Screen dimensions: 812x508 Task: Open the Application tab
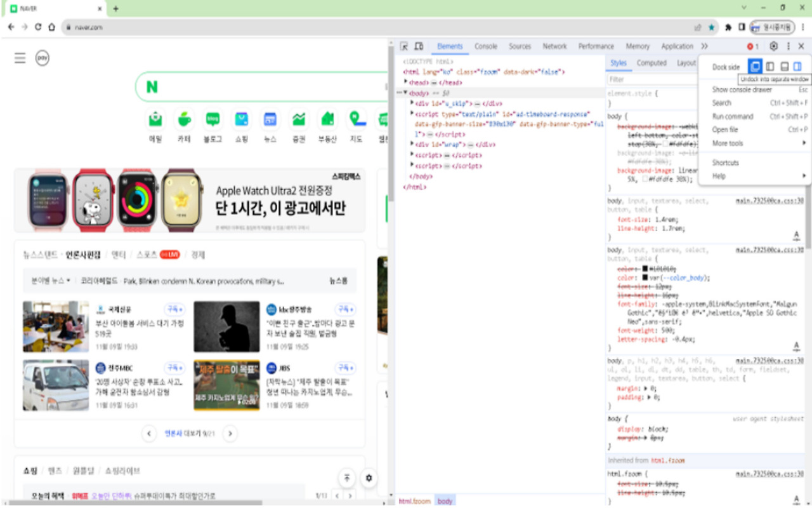coord(677,46)
